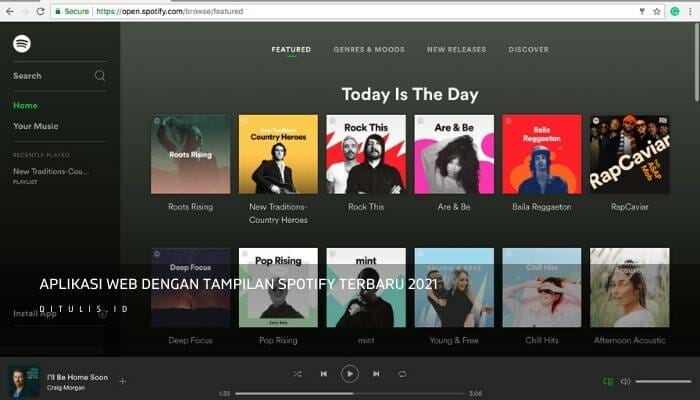Image resolution: width=700 pixels, height=400 pixels.
Task: Switch to the Featured tab
Action: [x=291, y=50]
